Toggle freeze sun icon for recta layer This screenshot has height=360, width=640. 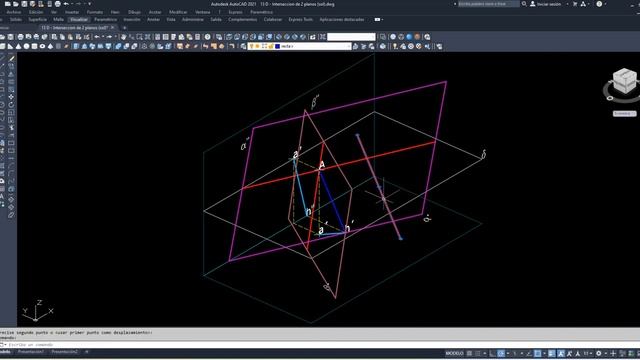258,47
